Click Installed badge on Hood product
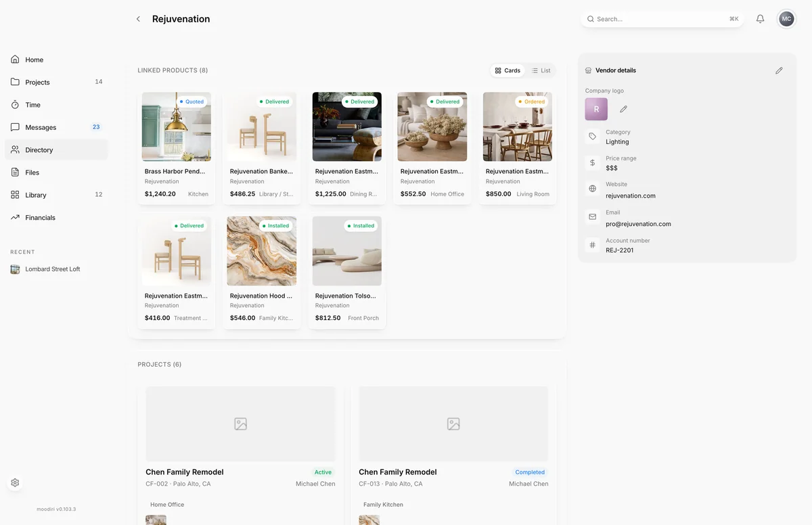 pyautogui.click(x=275, y=226)
